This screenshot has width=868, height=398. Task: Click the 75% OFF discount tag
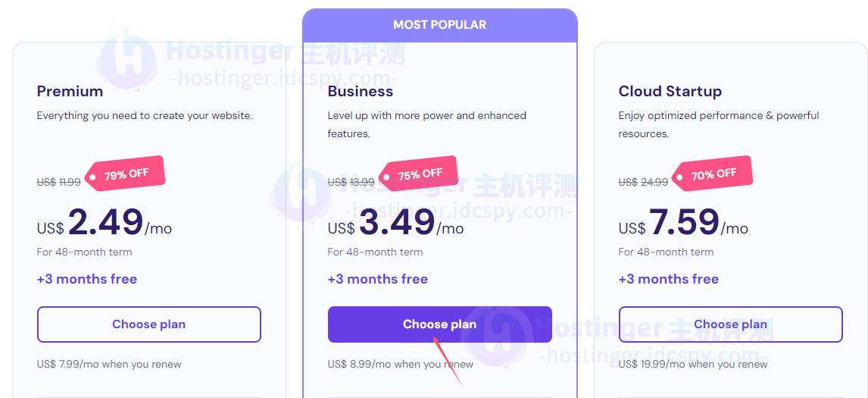[418, 174]
